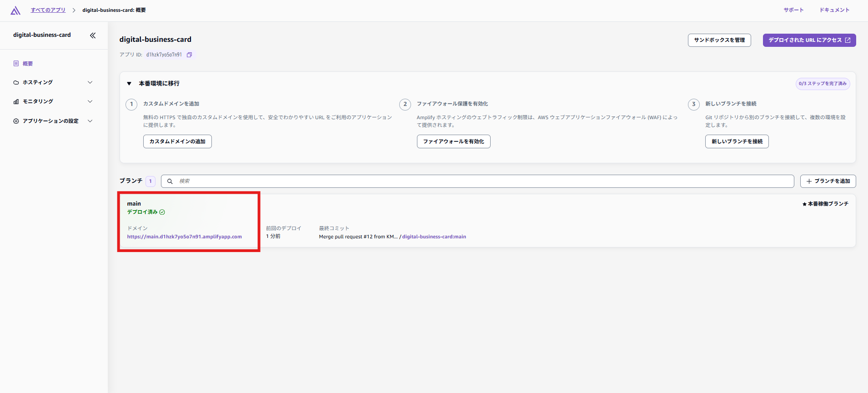Open the digital-business-card:main repository link
This screenshot has height=393, width=868.
point(434,237)
